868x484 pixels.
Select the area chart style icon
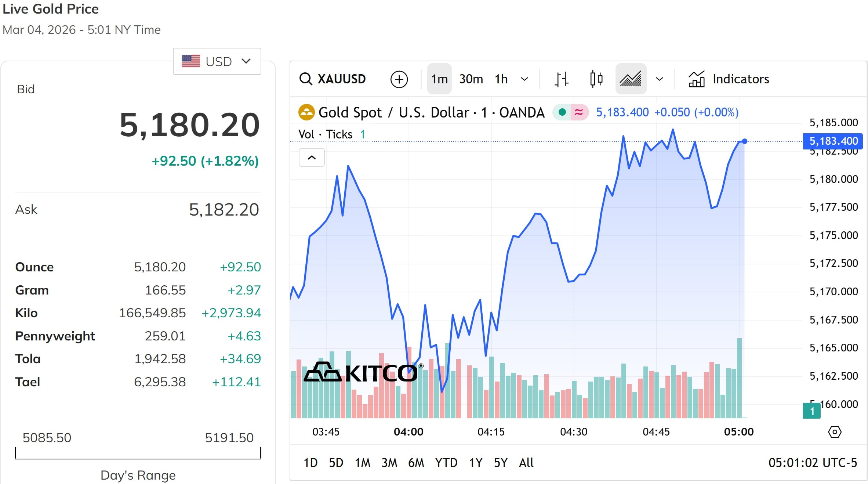pos(631,79)
